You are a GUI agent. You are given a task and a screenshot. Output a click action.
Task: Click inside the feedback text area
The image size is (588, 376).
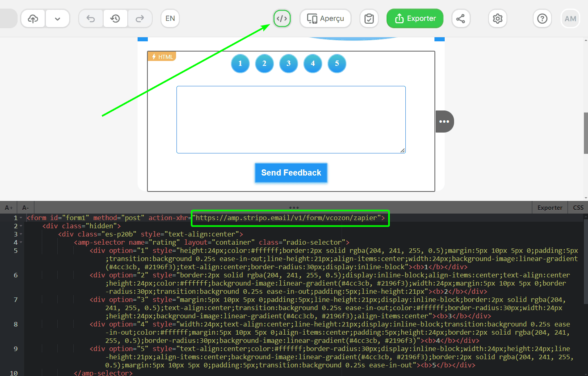[x=291, y=119]
